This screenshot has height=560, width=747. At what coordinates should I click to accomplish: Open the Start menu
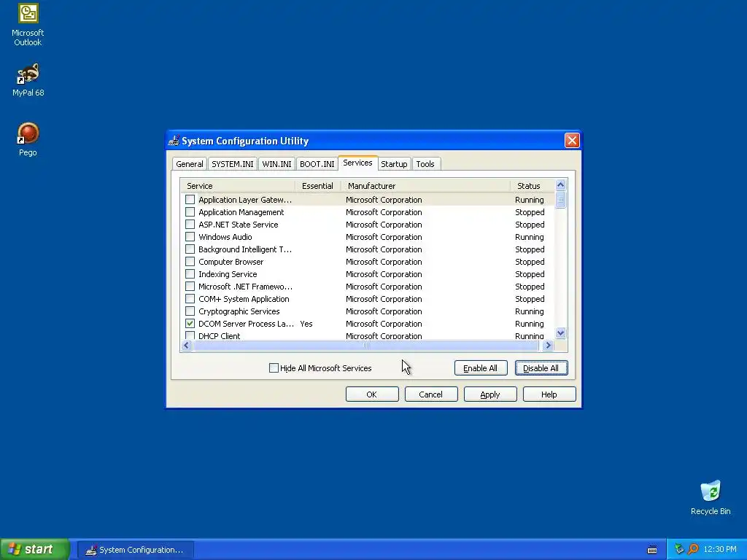point(34,549)
